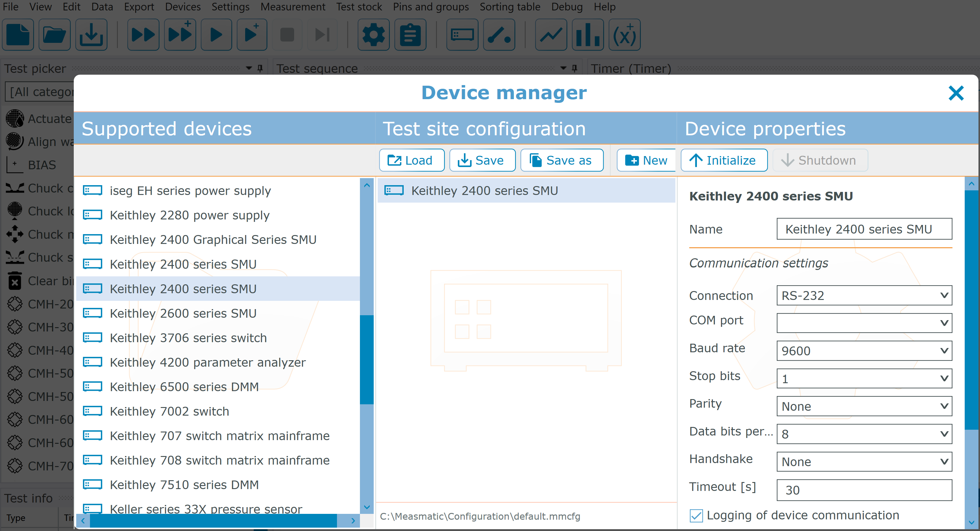The width and height of the screenshot is (980, 531).
Task: Click the variable (x) plus icon
Action: pyautogui.click(x=625, y=35)
